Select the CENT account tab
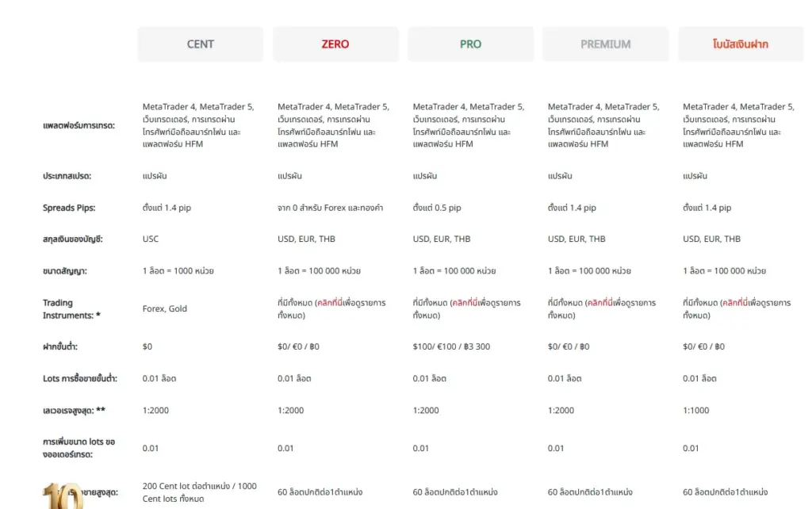This screenshot has height=509, width=812. coord(200,44)
